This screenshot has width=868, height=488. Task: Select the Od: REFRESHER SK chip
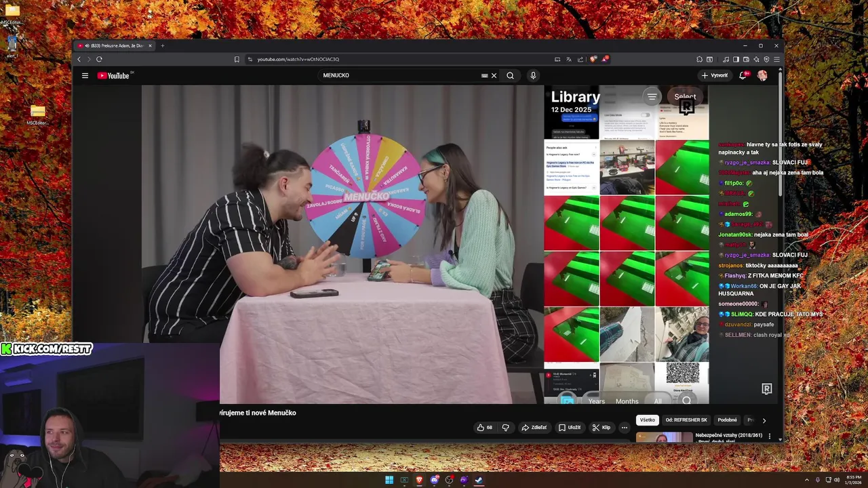point(686,420)
